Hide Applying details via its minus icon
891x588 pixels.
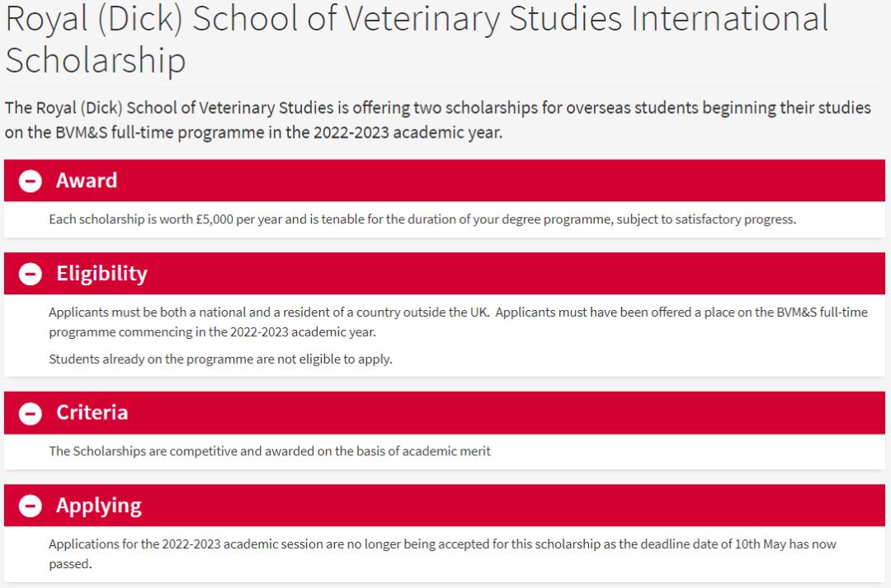tap(30, 506)
